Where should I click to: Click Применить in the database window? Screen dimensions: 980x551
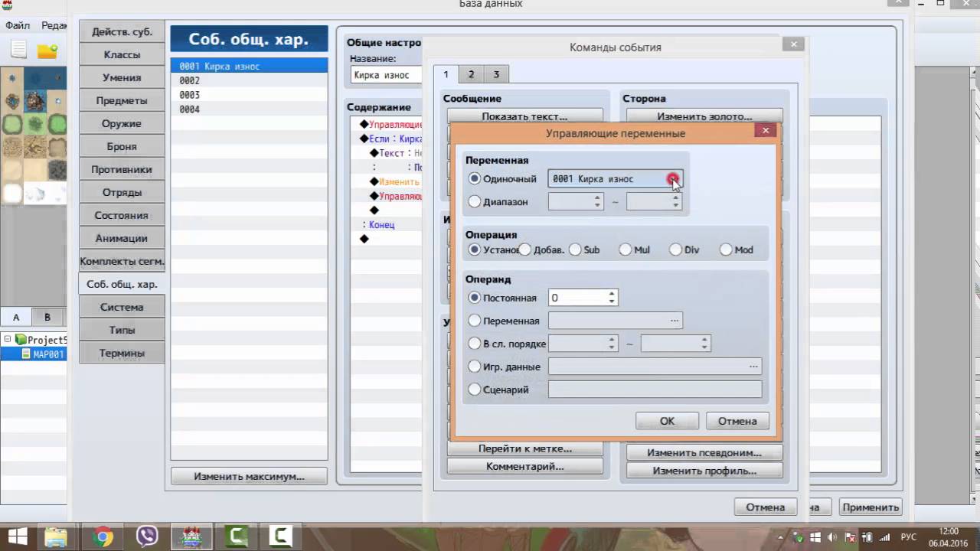(x=871, y=507)
